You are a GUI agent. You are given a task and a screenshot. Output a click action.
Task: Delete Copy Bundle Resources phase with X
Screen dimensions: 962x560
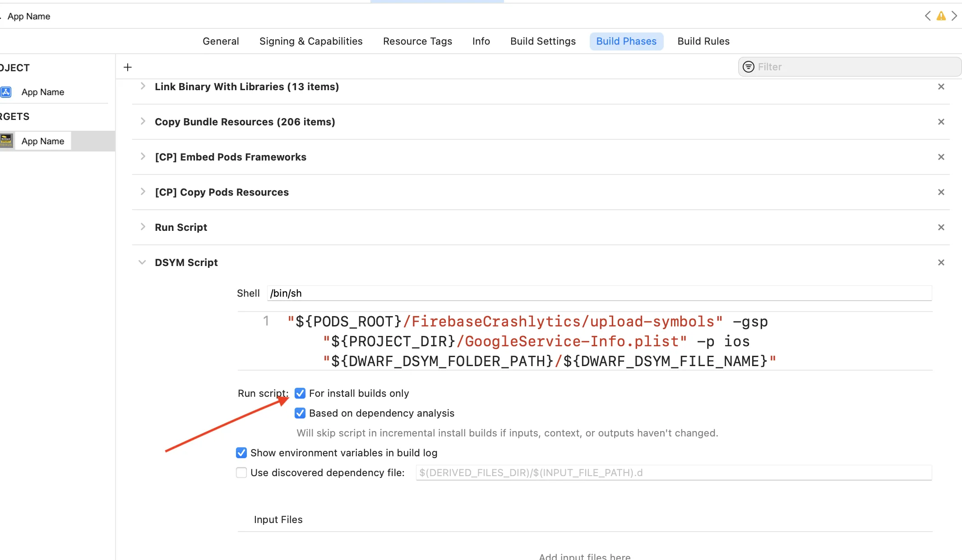941,122
